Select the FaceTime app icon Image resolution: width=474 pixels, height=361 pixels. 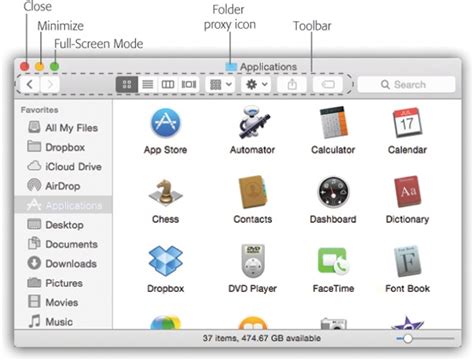[x=333, y=261]
